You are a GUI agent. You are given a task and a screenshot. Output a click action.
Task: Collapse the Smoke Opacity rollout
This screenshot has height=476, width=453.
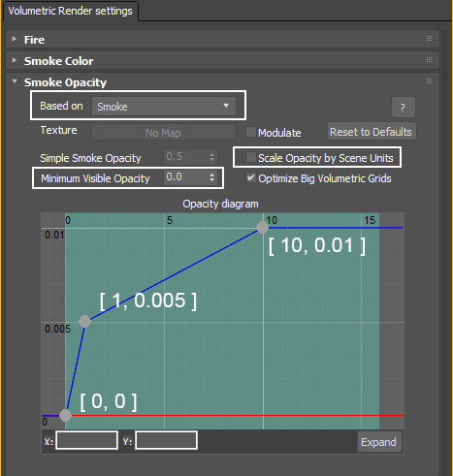point(15,81)
